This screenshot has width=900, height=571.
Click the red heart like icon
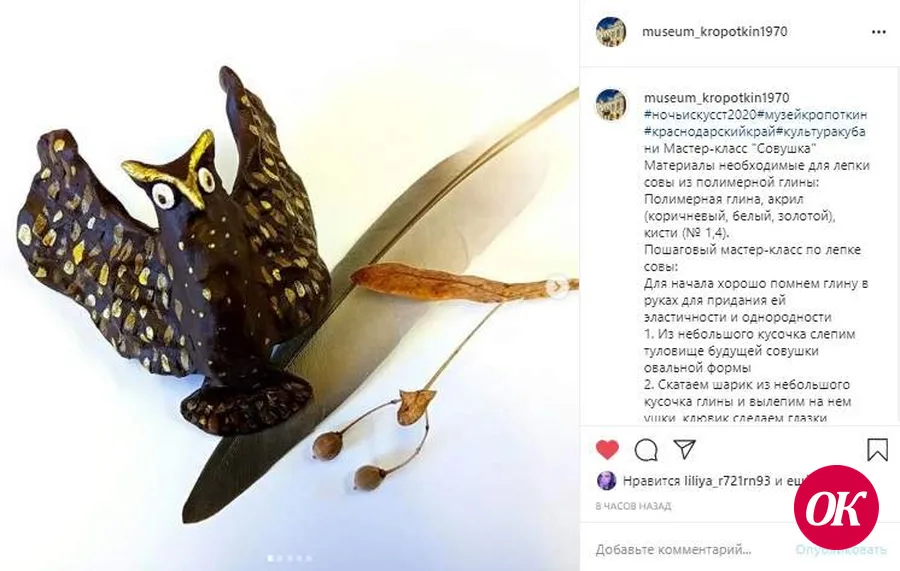607,449
